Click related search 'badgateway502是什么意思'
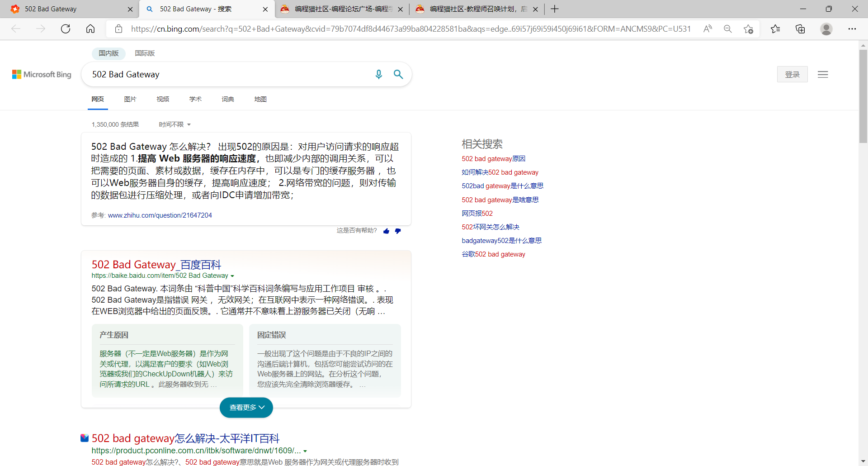The image size is (868, 466). pos(502,241)
